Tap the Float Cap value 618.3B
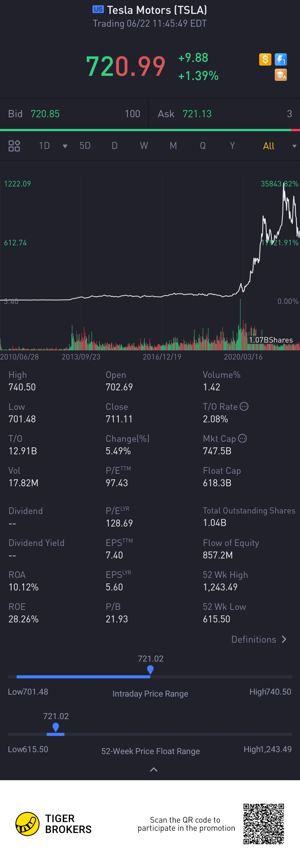Screen dimensions: 300x868 pyautogui.click(x=217, y=483)
